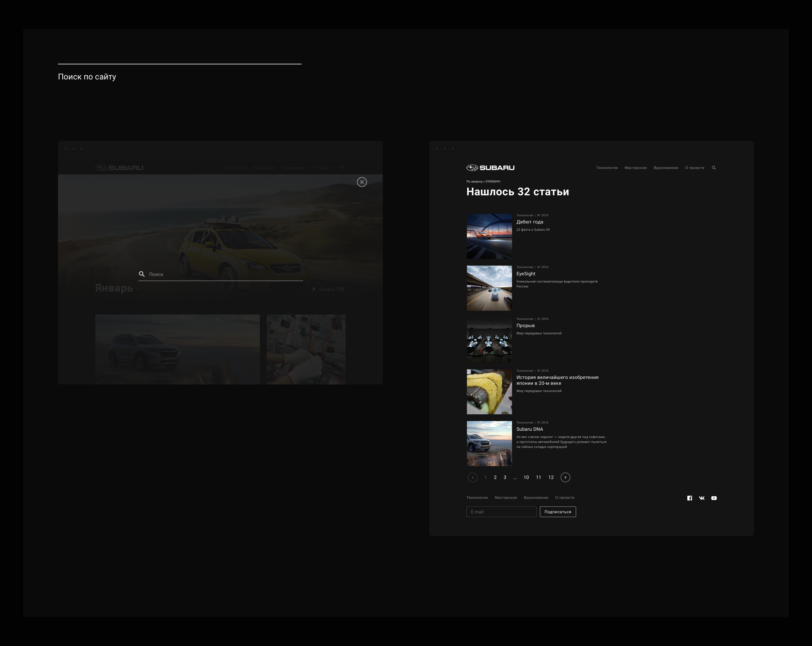
Task: Open Мастерская link in the footer
Action: click(505, 498)
